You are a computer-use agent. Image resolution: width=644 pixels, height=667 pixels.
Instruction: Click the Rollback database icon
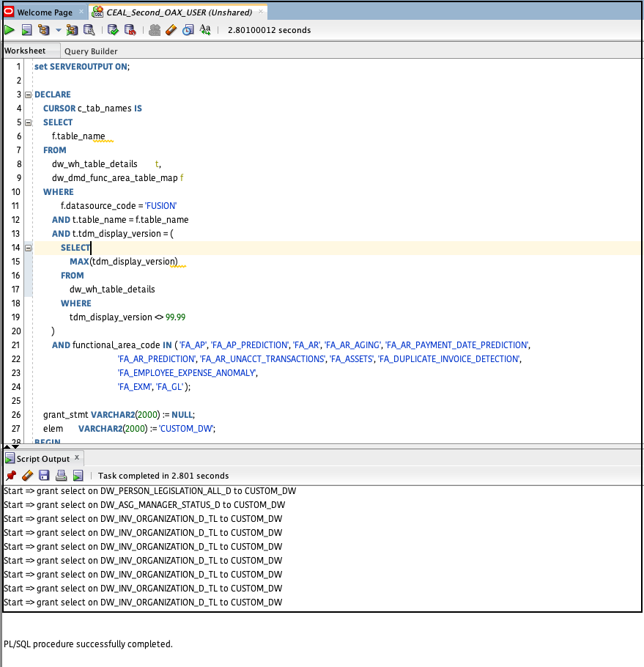(x=130, y=30)
